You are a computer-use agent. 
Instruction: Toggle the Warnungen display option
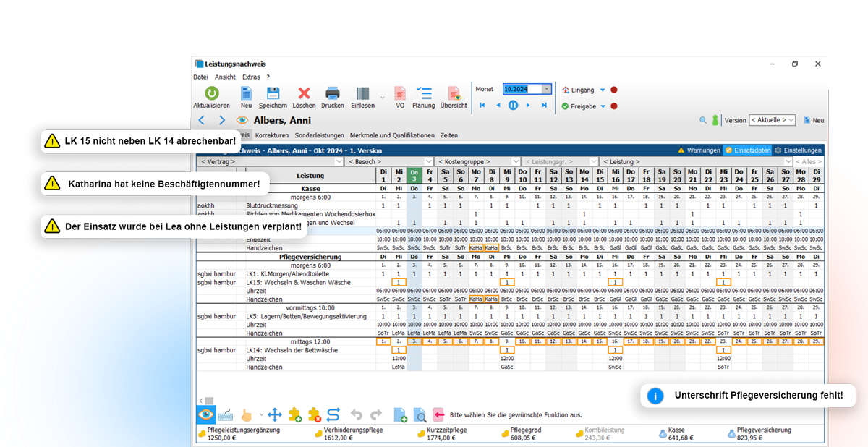[x=699, y=150]
